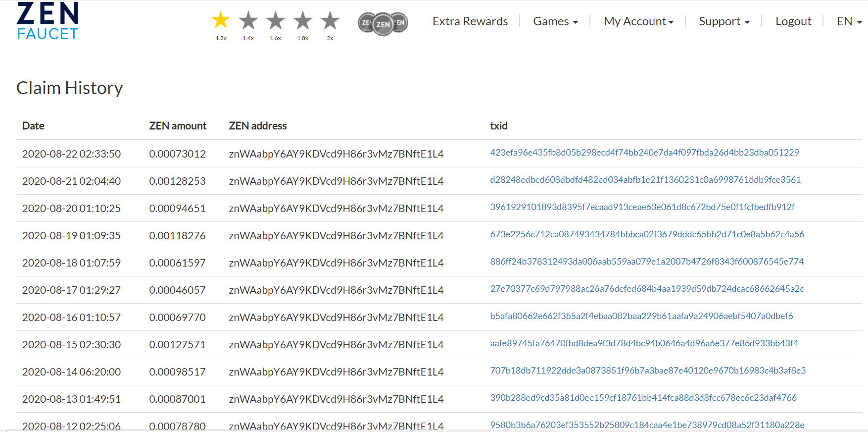The width and height of the screenshot is (868, 432).
Task: Click ZEN address in the 2020-08-14 row
Action: pos(336,372)
